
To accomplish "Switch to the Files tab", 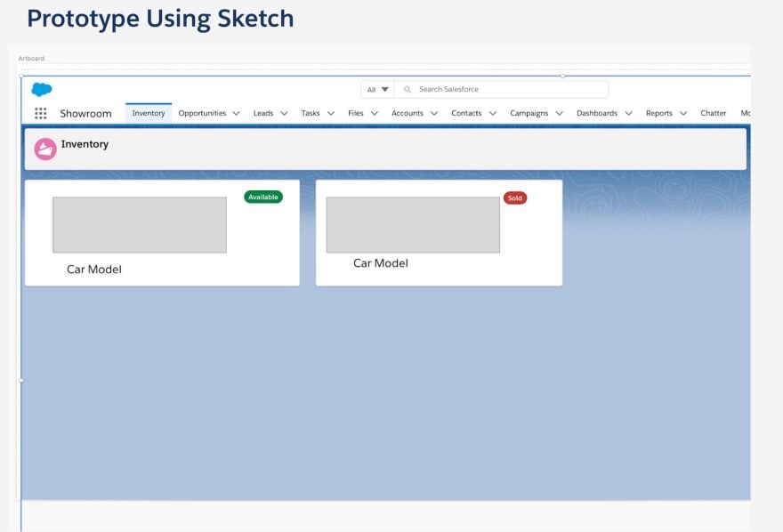I will [356, 113].
